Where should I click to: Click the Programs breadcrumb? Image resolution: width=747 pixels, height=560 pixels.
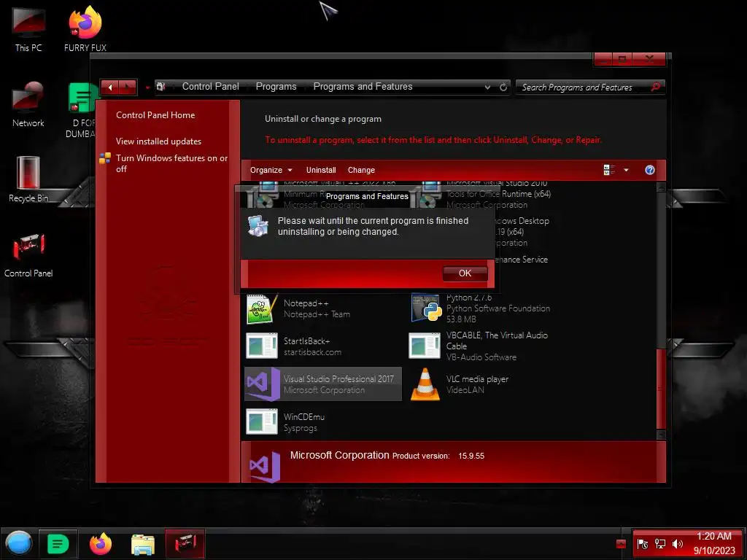[276, 87]
